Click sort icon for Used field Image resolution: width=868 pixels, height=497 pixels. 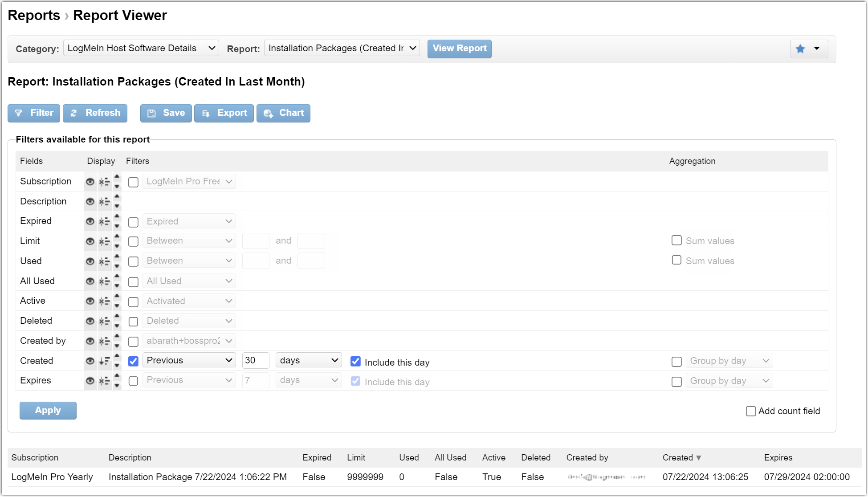coord(104,261)
